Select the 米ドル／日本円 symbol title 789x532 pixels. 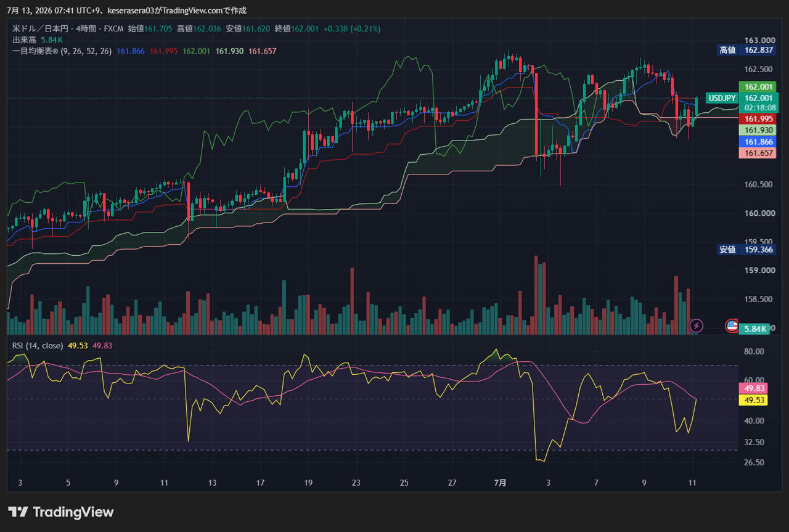click(x=41, y=28)
